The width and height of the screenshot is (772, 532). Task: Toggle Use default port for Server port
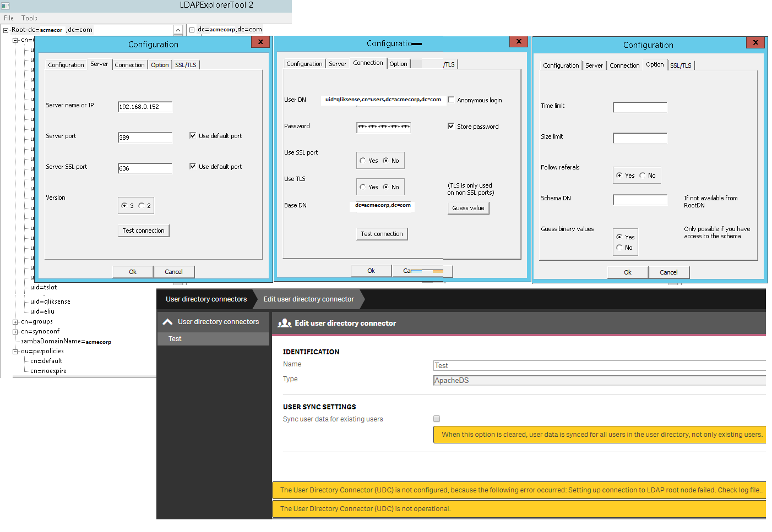[x=193, y=135]
